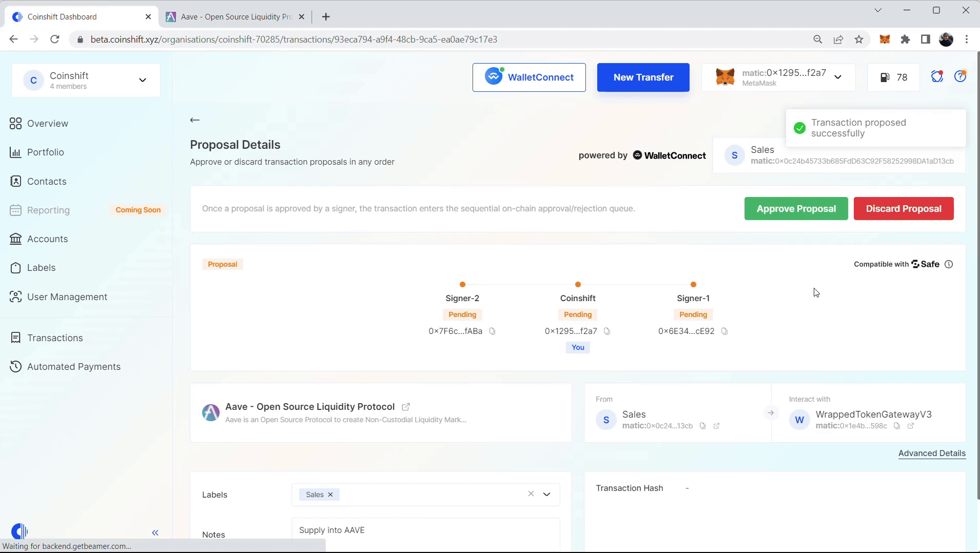Viewport: 980px width, 553px height.
Task: Collapse the sidebar with double chevron
Action: pos(155,533)
